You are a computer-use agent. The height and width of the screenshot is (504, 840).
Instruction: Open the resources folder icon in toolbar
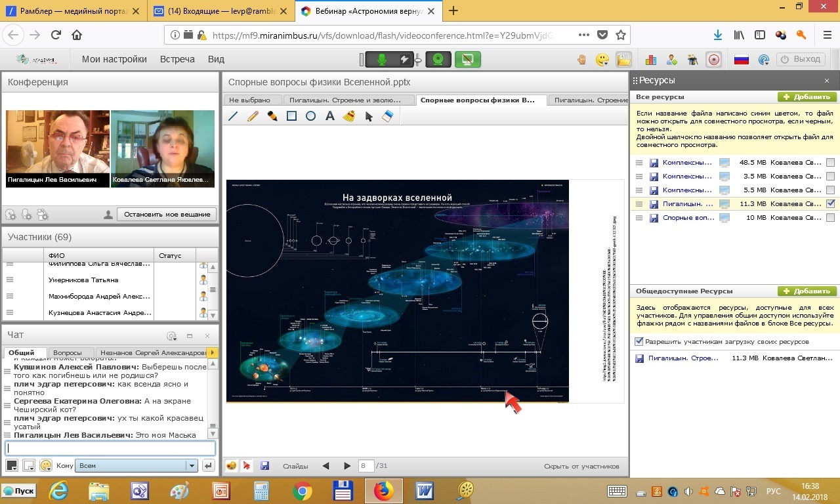coord(623,59)
